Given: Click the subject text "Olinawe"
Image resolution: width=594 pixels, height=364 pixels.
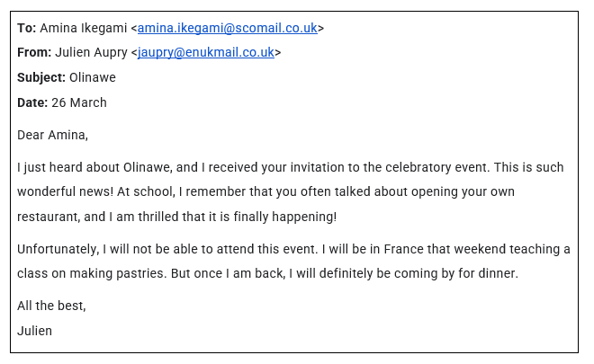Looking at the screenshot, I should 93,77.
